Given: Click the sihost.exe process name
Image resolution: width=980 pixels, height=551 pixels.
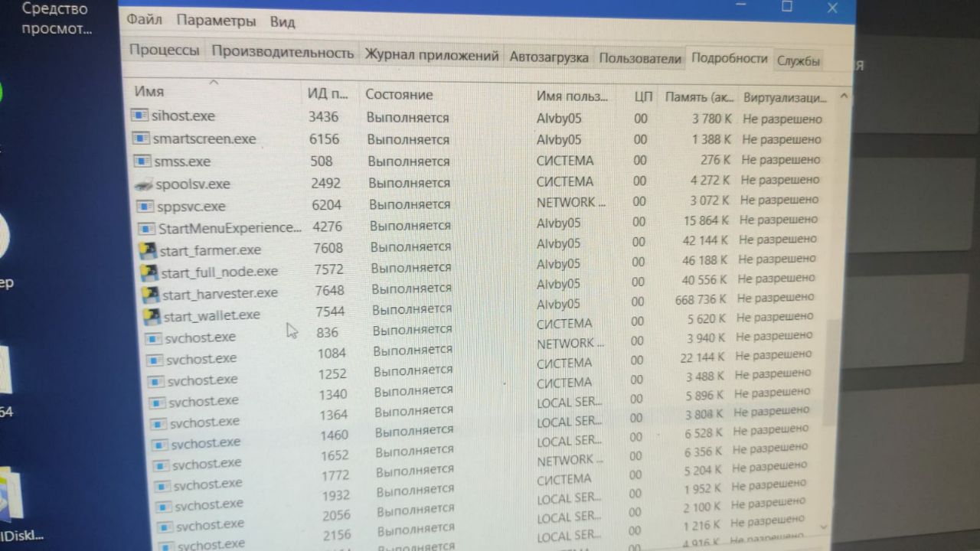Looking at the screenshot, I should click(x=183, y=116).
